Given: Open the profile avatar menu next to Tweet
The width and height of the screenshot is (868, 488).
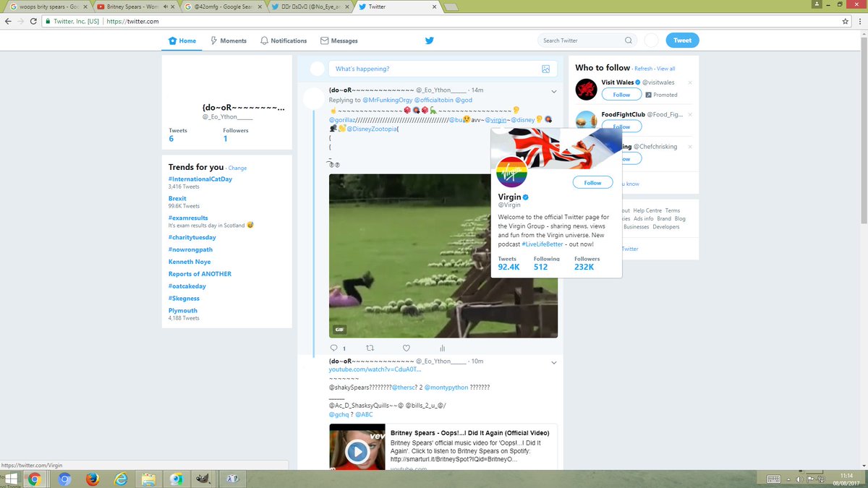Looking at the screenshot, I should (652, 40).
